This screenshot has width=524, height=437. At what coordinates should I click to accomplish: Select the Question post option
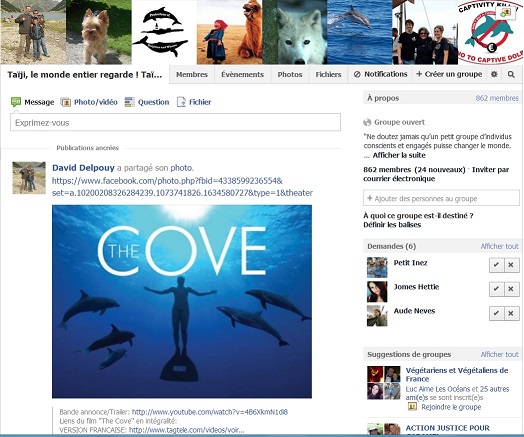pos(147,102)
